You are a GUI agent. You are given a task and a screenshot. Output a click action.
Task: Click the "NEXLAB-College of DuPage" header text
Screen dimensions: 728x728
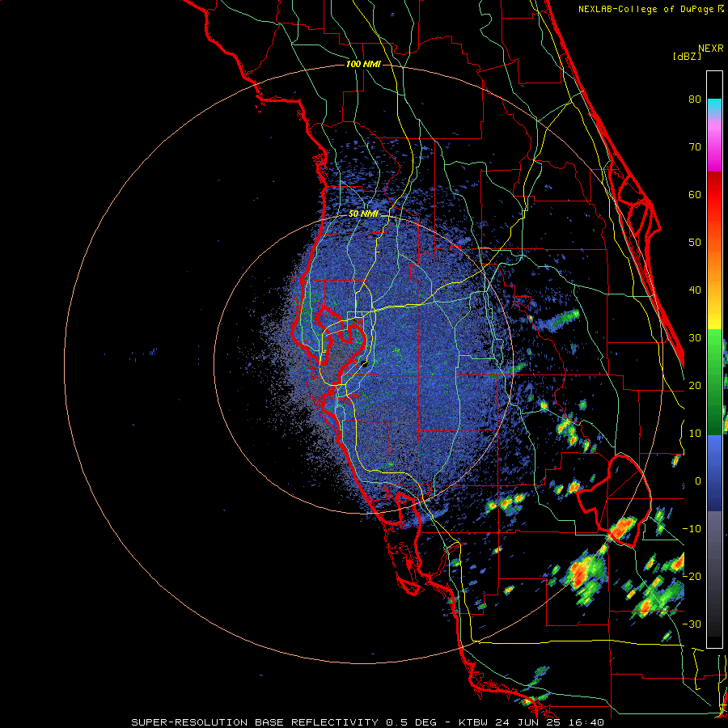click(645, 9)
